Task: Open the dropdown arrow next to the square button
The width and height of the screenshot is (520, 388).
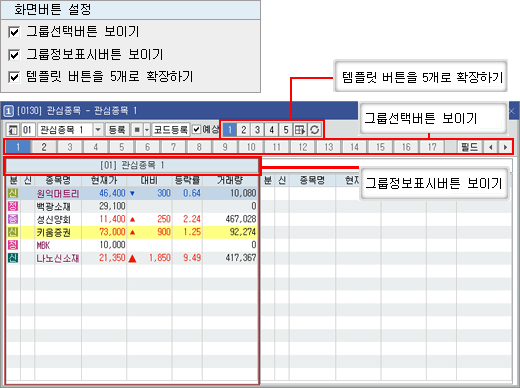Action: tap(147, 130)
